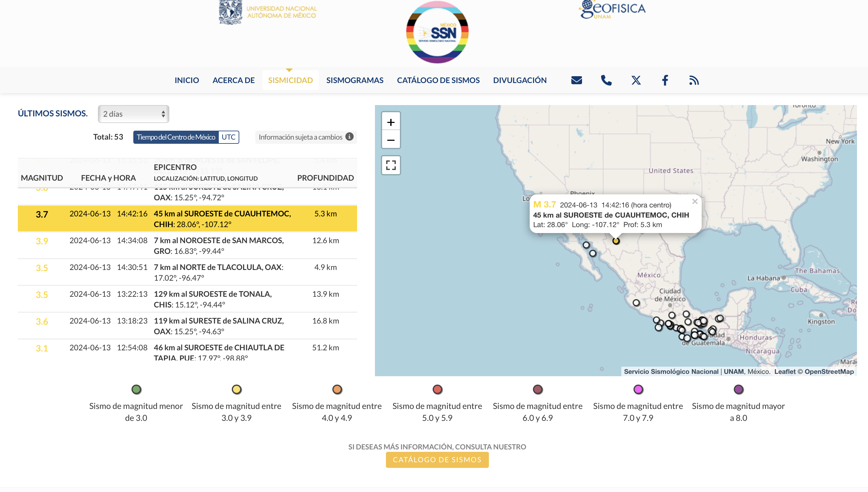The height and width of the screenshot is (492, 868).
Task: Open the RSS feed icon
Action: tap(694, 80)
